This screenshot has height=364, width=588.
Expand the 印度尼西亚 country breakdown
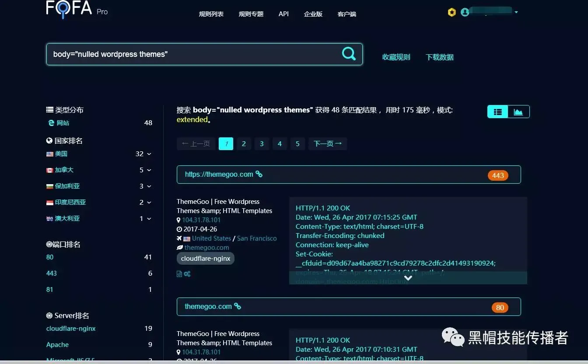[149, 203]
